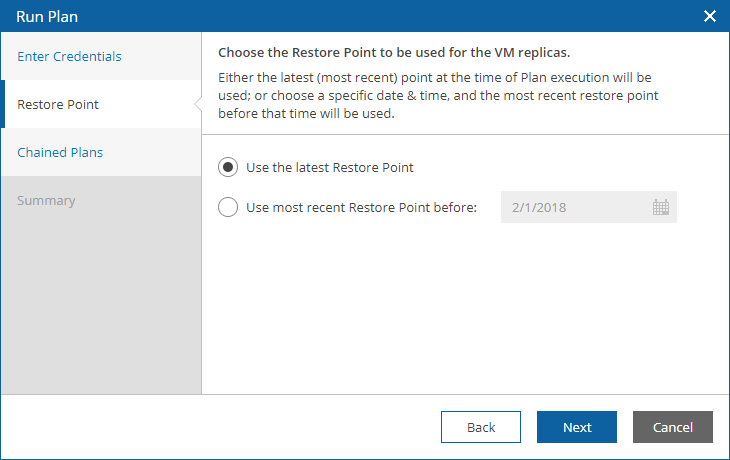The width and height of the screenshot is (730, 460).
Task: Go back with the Back button
Action: [x=481, y=427]
